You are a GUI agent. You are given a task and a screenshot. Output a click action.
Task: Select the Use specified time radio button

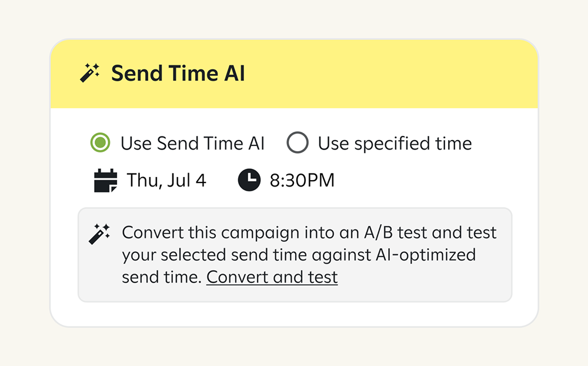click(298, 142)
